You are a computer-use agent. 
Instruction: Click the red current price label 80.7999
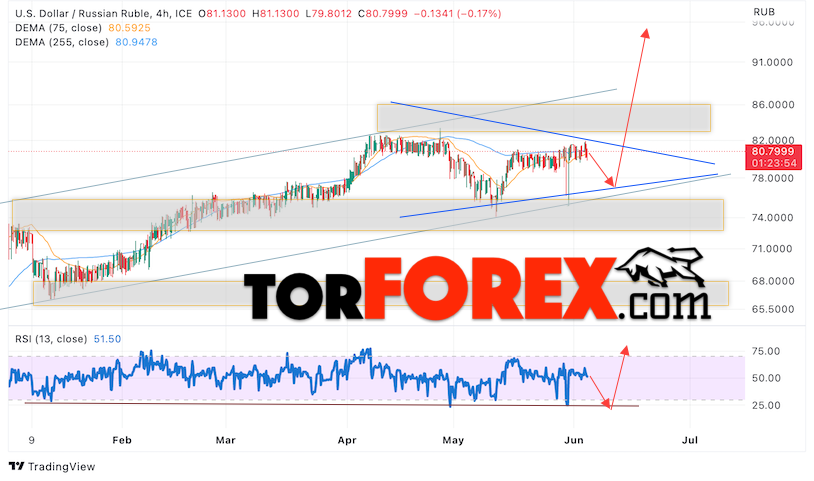(x=773, y=152)
